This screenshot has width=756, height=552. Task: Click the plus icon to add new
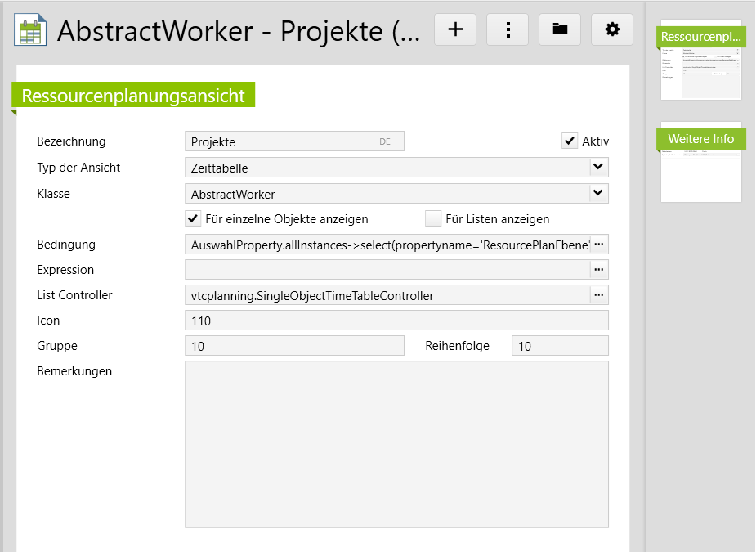455,29
